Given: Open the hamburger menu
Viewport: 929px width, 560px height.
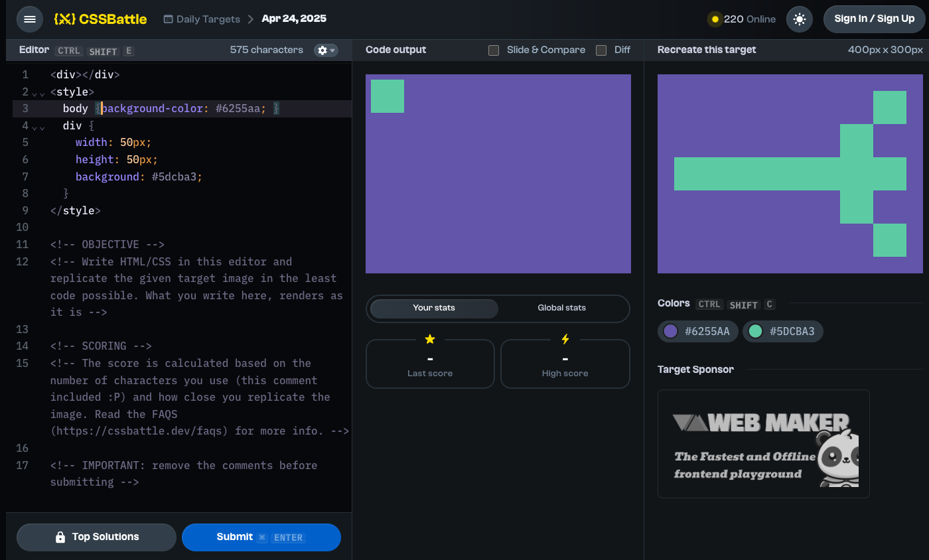Looking at the screenshot, I should (x=30, y=19).
